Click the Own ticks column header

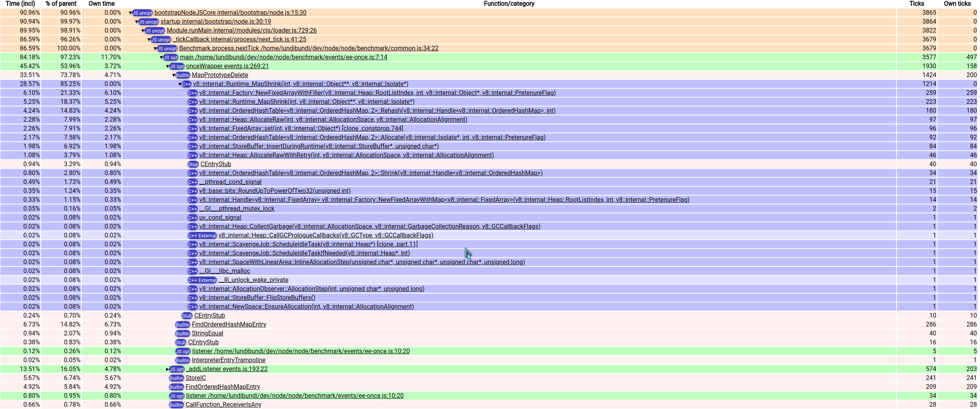[x=957, y=3]
